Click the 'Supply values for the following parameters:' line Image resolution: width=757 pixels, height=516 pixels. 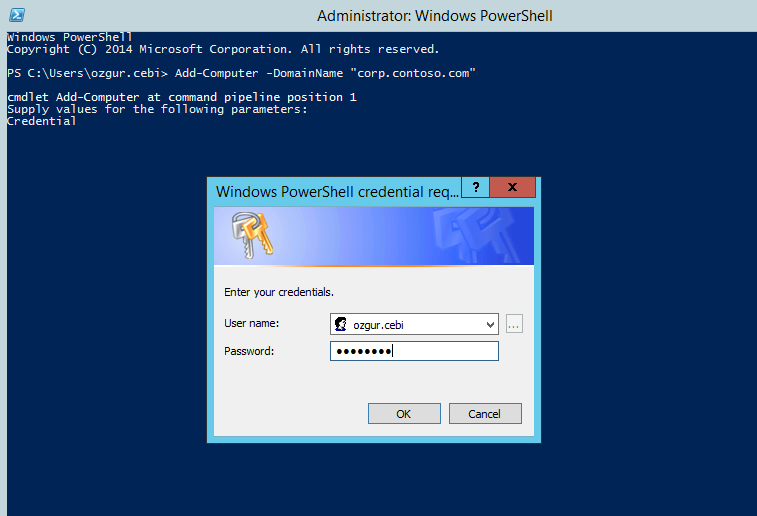[157, 110]
